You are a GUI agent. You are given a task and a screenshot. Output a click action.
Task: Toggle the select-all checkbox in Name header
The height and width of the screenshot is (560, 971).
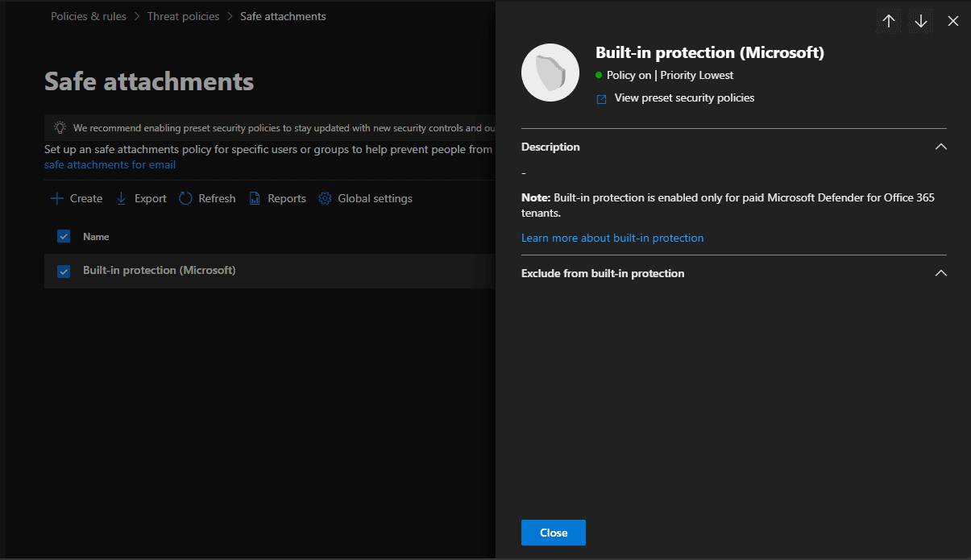click(x=64, y=236)
